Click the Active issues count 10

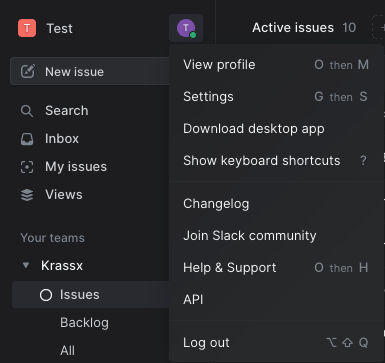coord(349,28)
